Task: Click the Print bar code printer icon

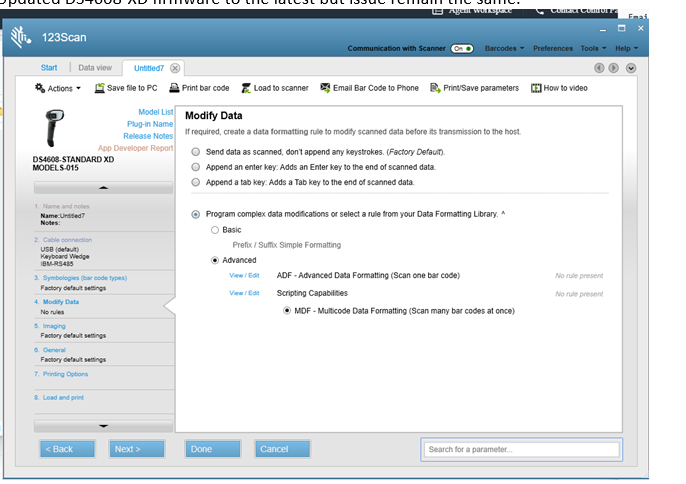Action: [x=174, y=88]
